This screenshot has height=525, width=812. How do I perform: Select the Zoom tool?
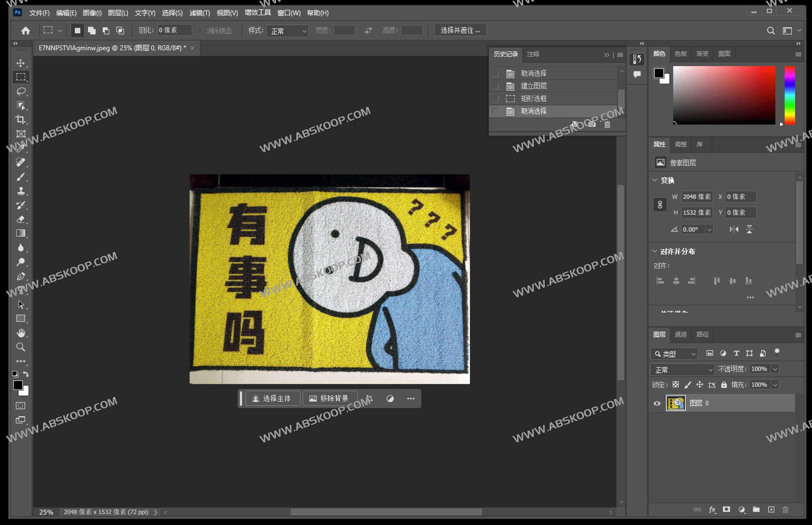coord(21,347)
